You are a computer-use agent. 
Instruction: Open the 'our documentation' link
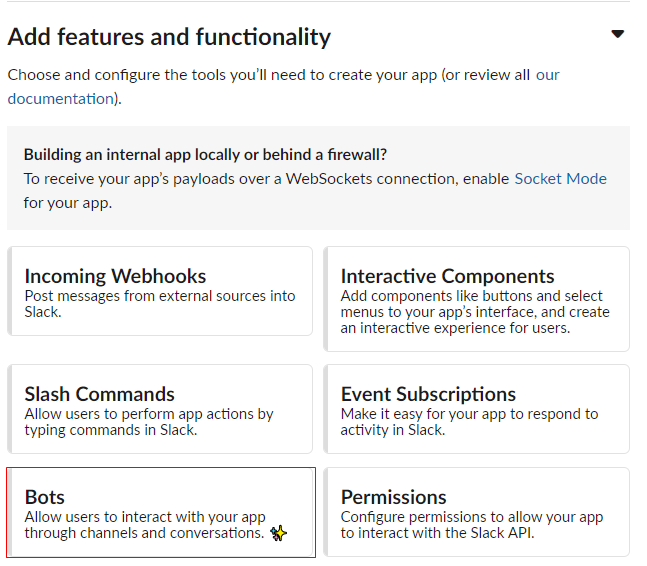(62, 99)
